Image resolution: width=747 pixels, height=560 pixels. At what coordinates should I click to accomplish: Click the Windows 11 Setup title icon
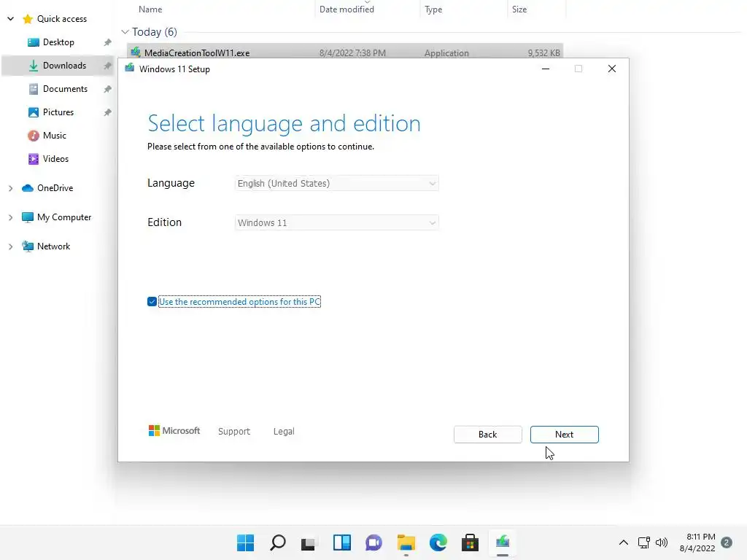click(130, 69)
